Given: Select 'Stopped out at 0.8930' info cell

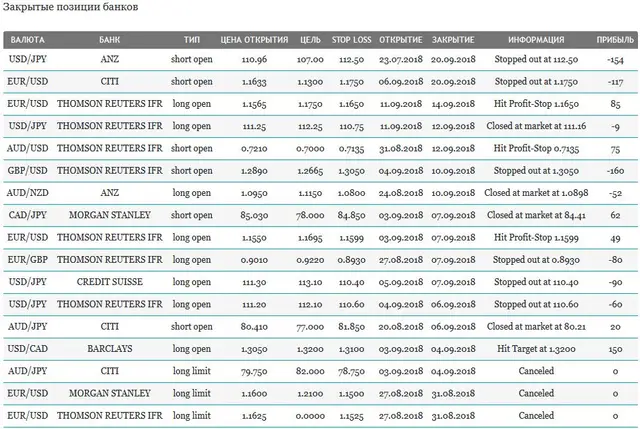Looking at the screenshot, I should (536, 260).
